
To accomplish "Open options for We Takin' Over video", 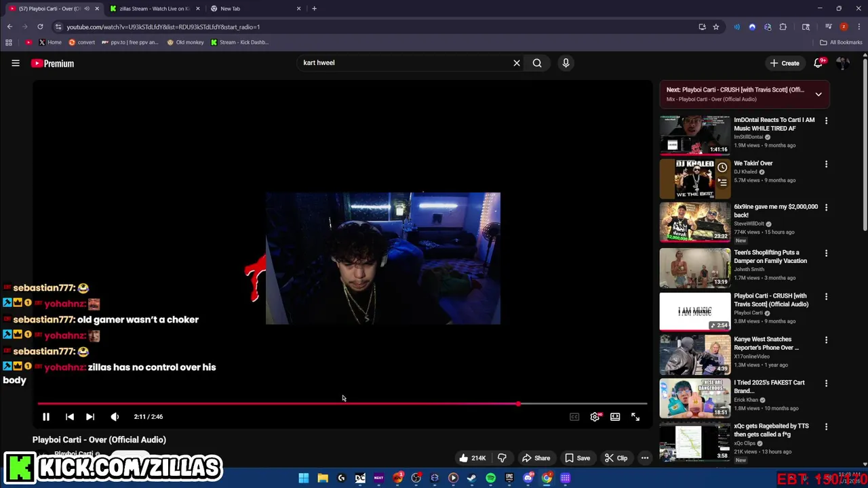I will [x=826, y=164].
